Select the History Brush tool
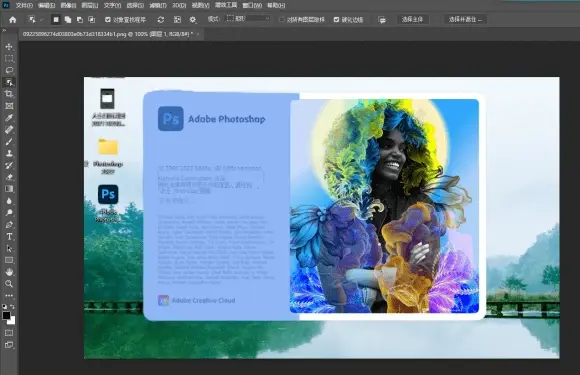The height and width of the screenshot is (375, 580). pyautogui.click(x=9, y=165)
